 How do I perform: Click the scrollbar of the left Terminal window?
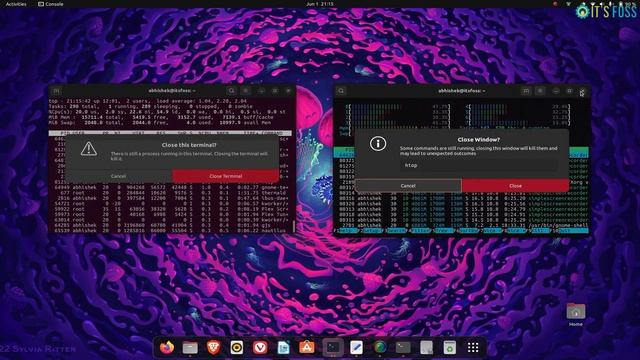[293, 226]
